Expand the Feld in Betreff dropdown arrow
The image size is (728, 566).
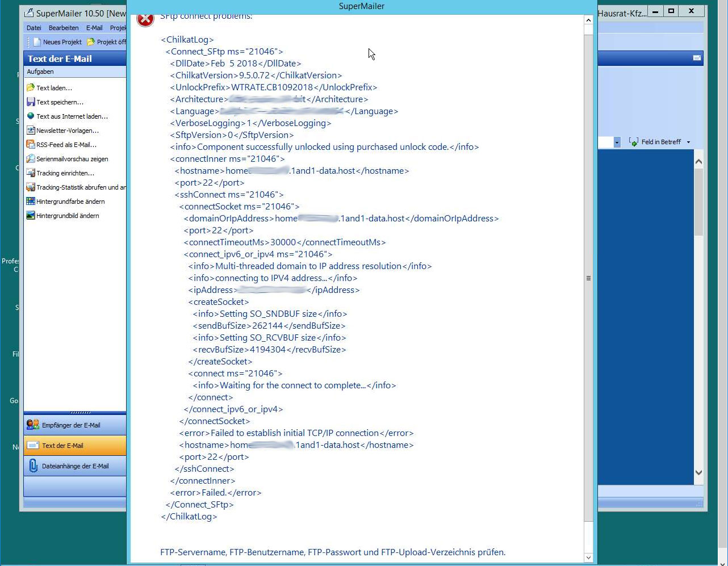click(x=688, y=142)
